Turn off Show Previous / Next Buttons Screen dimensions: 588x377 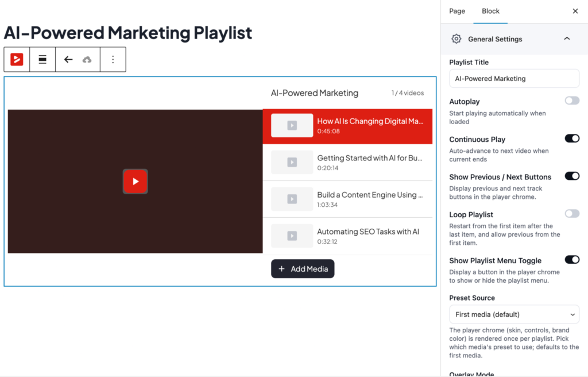[x=572, y=176]
